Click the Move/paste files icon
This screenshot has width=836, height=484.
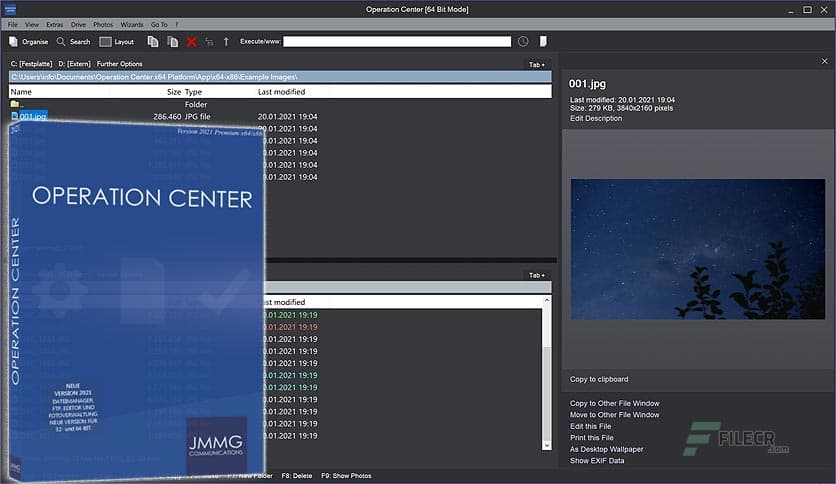(x=173, y=42)
